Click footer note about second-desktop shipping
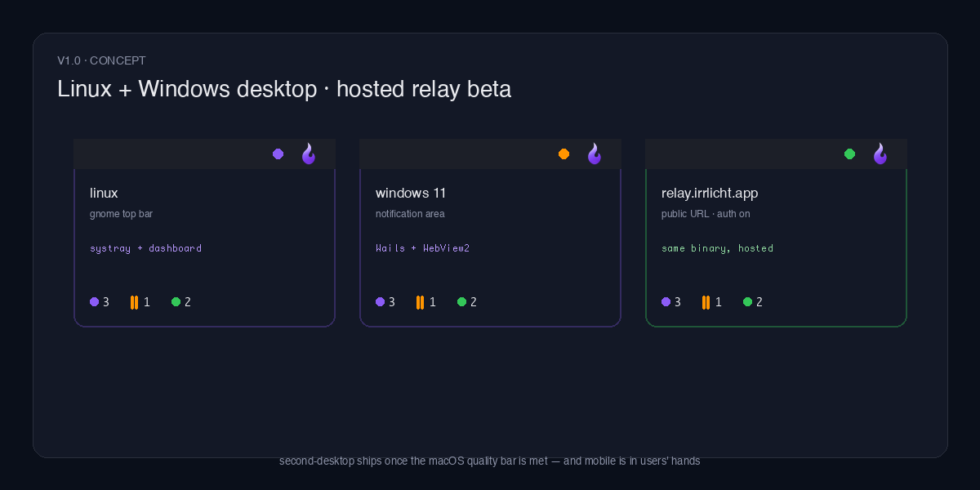The image size is (980, 490). (490, 461)
